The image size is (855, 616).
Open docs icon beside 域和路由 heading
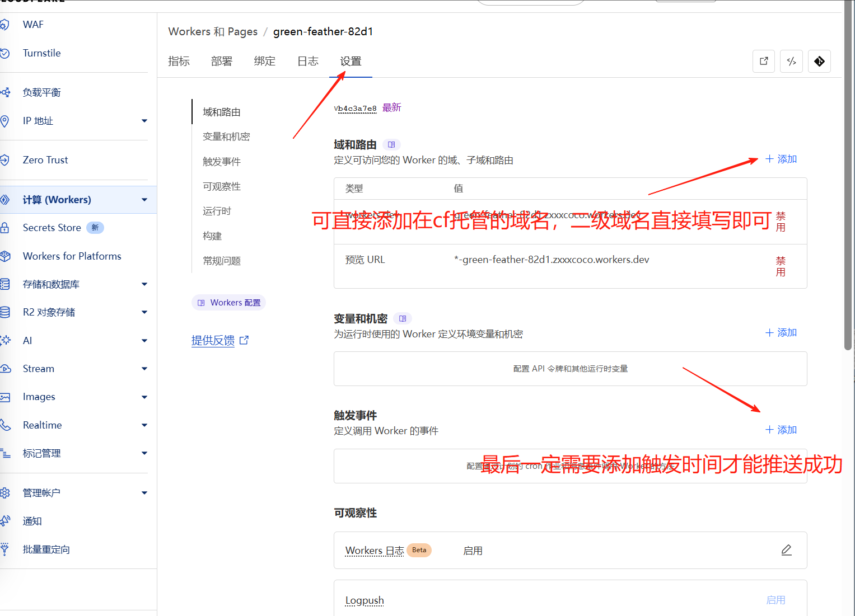(x=391, y=144)
